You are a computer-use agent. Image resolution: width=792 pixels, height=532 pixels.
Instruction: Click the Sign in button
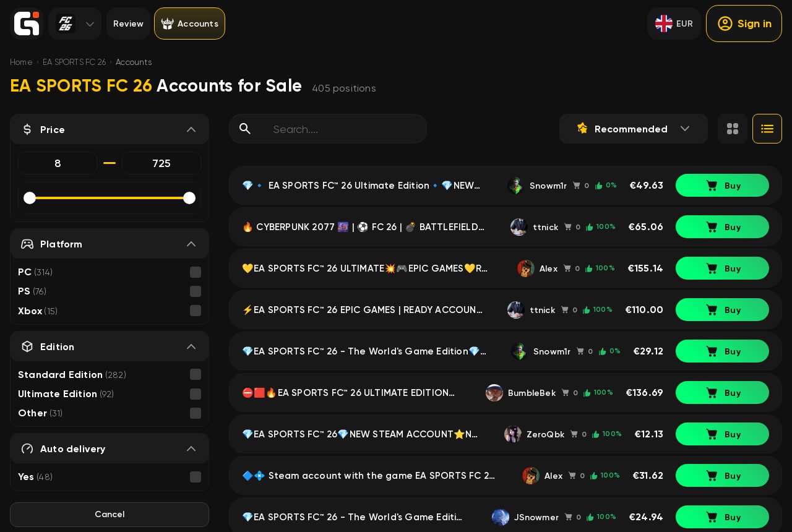click(744, 24)
